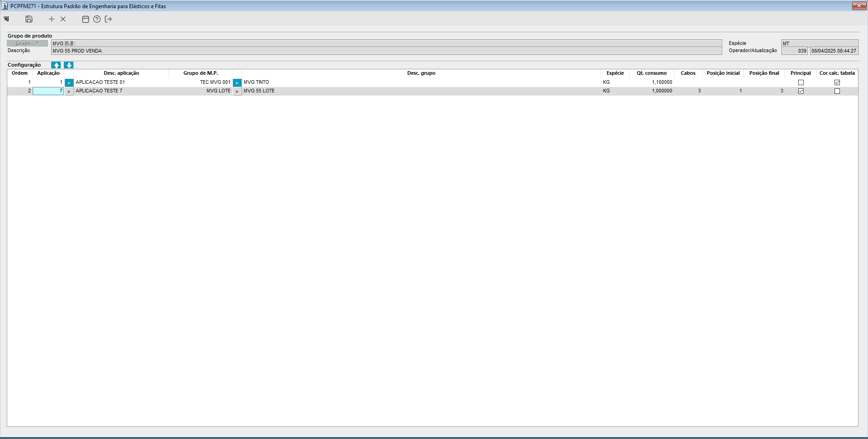Uncheck Cor calc. tabela in the MVG TINTO row
868x439 pixels.
click(x=837, y=82)
